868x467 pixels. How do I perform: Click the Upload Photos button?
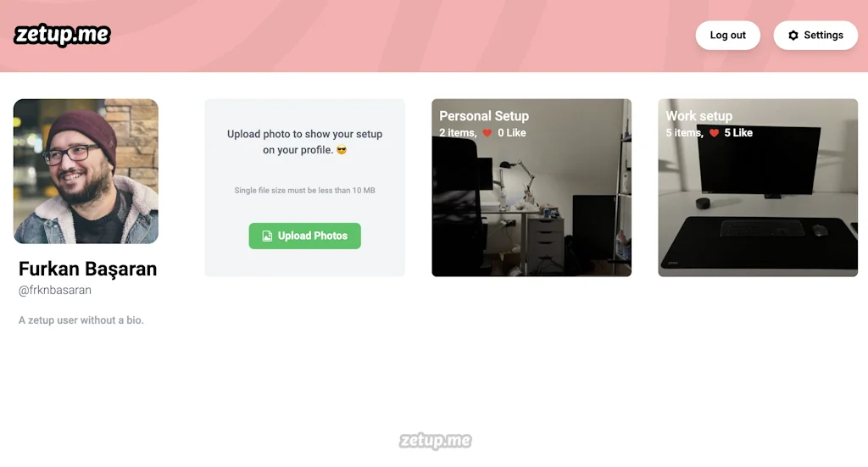[304, 236]
